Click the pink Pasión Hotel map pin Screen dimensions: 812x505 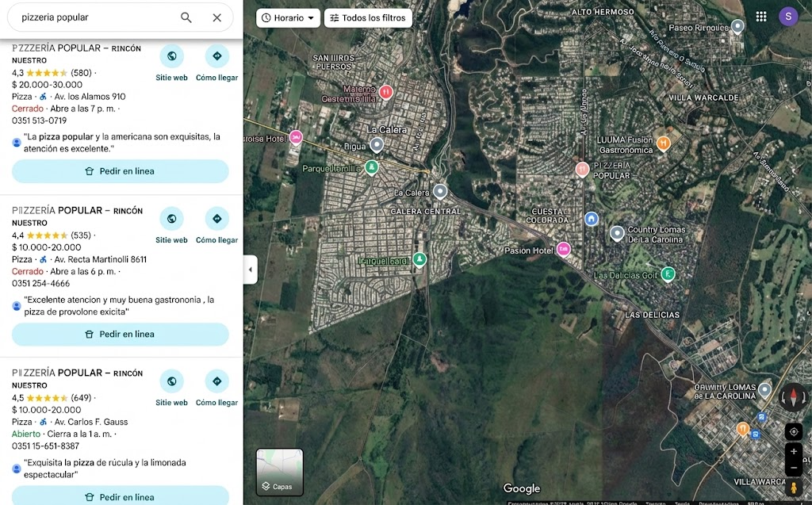[564, 249]
